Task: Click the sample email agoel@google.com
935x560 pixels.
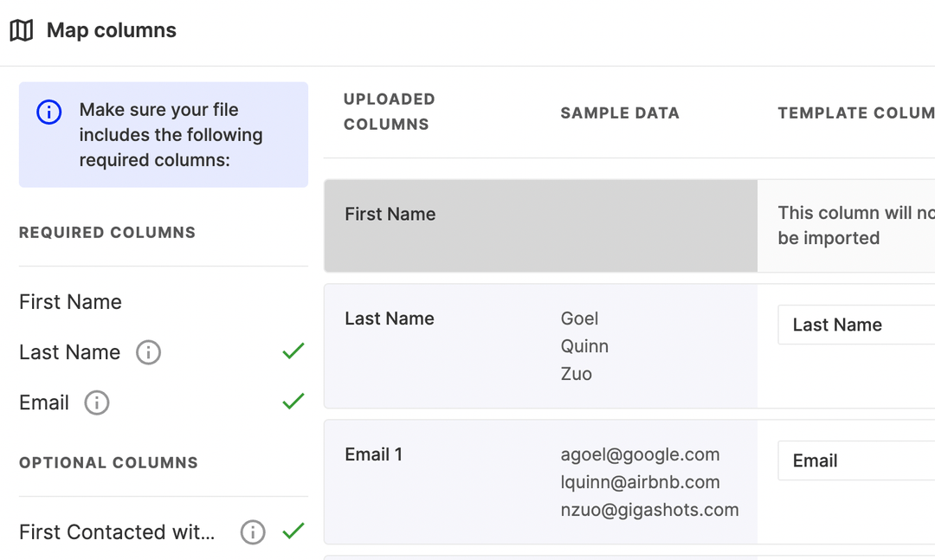Action: 640,454
